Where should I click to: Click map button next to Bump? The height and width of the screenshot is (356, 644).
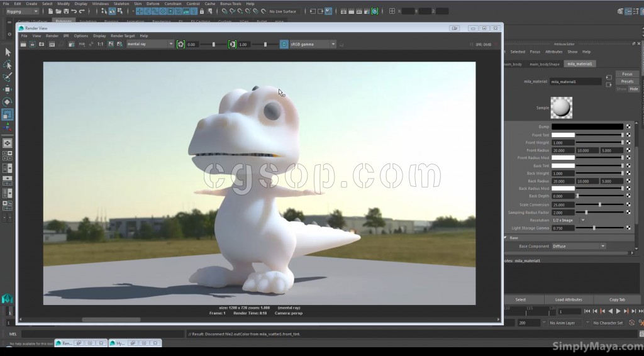coord(628,126)
